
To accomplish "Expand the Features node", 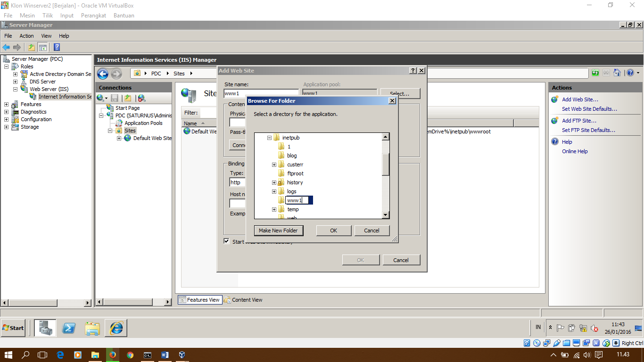I will (x=7, y=104).
